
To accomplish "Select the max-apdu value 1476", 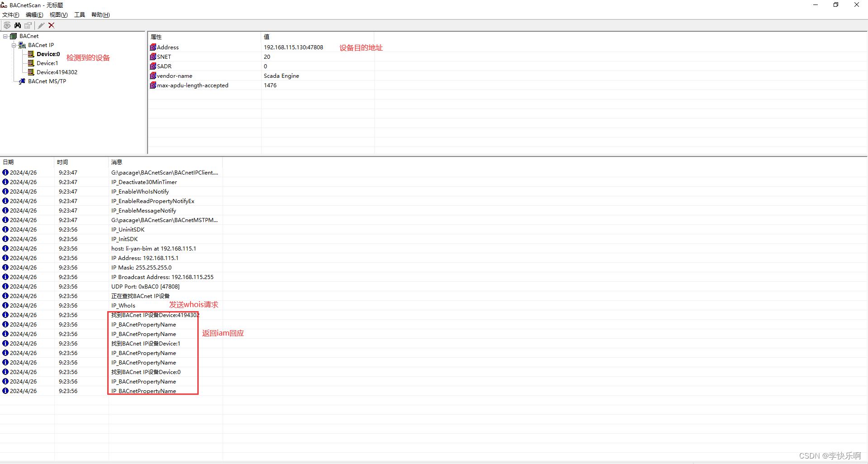I will [x=270, y=85].
